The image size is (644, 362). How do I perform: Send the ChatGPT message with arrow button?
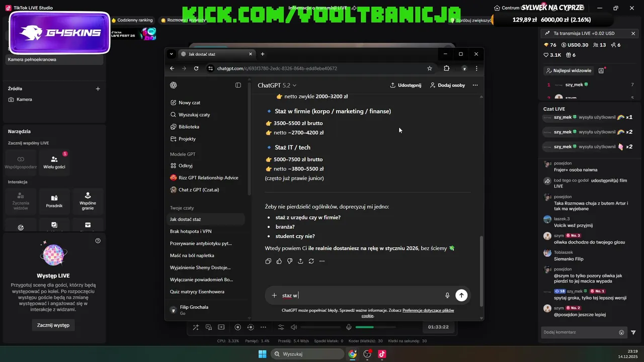click(461, 295)
